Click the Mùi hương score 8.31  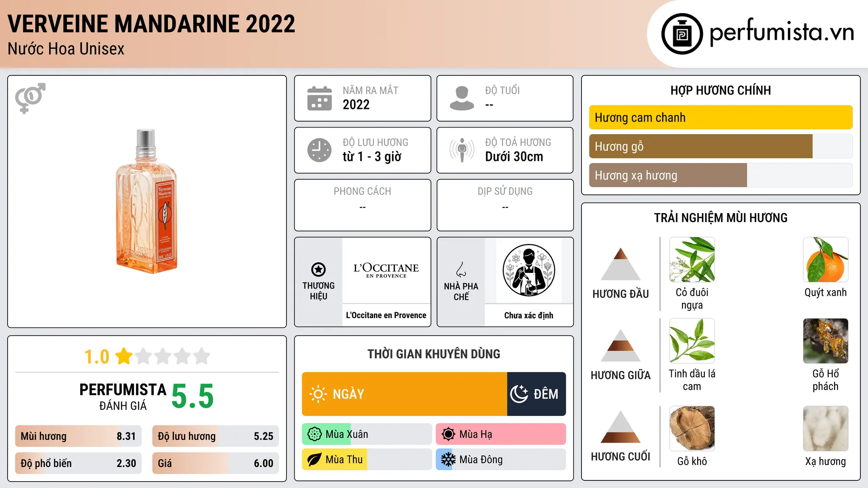(x=126, y=436)
